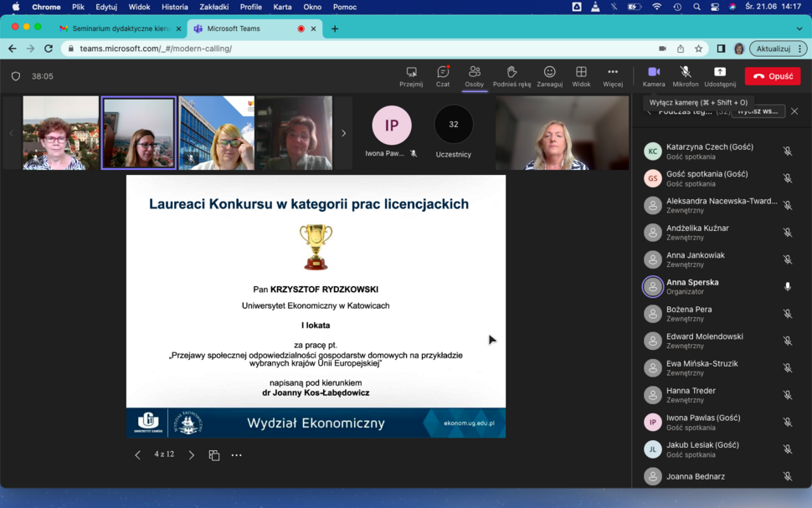Open slide more options ellipsis

tap(237, 455)
